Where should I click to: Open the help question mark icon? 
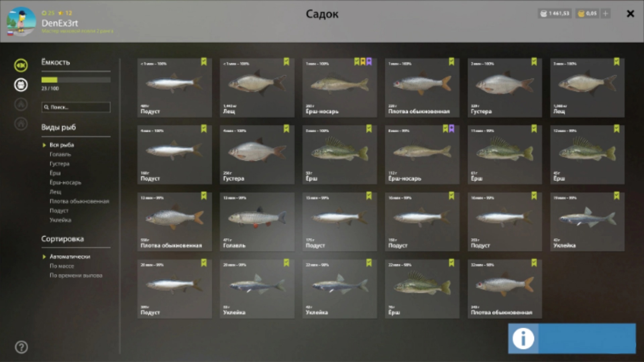[21, 347]
